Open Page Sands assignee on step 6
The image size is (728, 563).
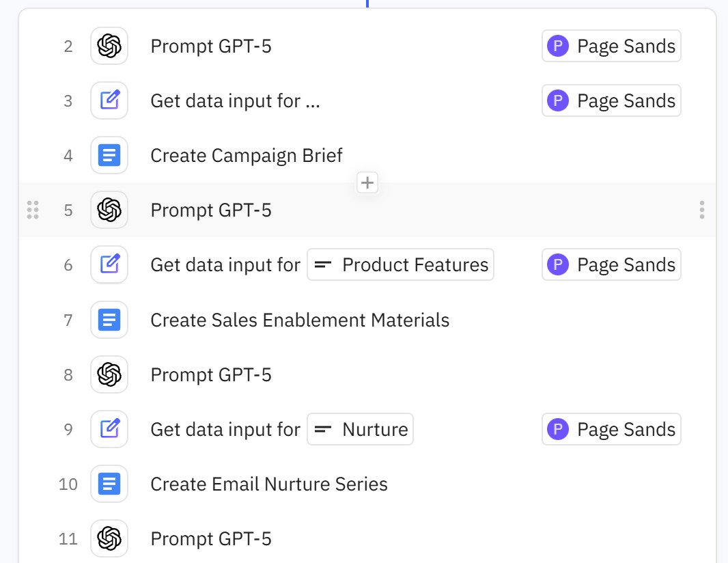pyautogui.click(x=612, y=265)
